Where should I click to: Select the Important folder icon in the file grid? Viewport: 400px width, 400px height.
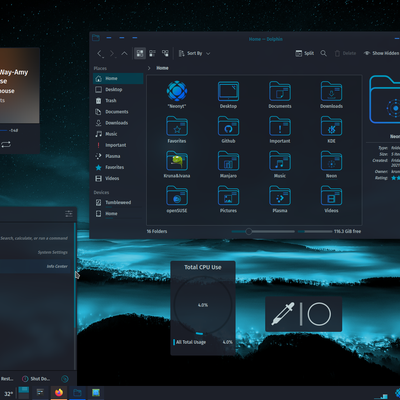click(280, 126)
